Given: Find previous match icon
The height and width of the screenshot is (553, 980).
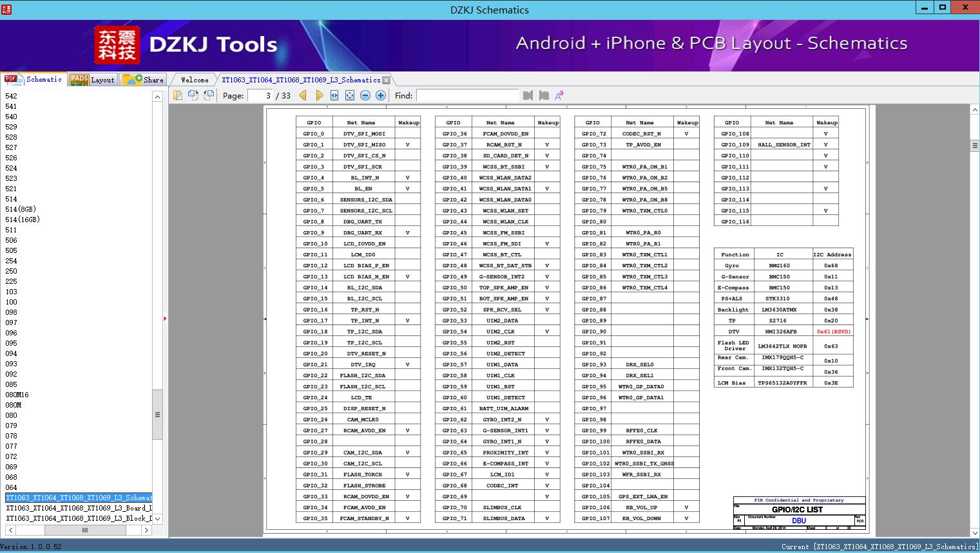Looking at the screenshot, I should [528, 95].
